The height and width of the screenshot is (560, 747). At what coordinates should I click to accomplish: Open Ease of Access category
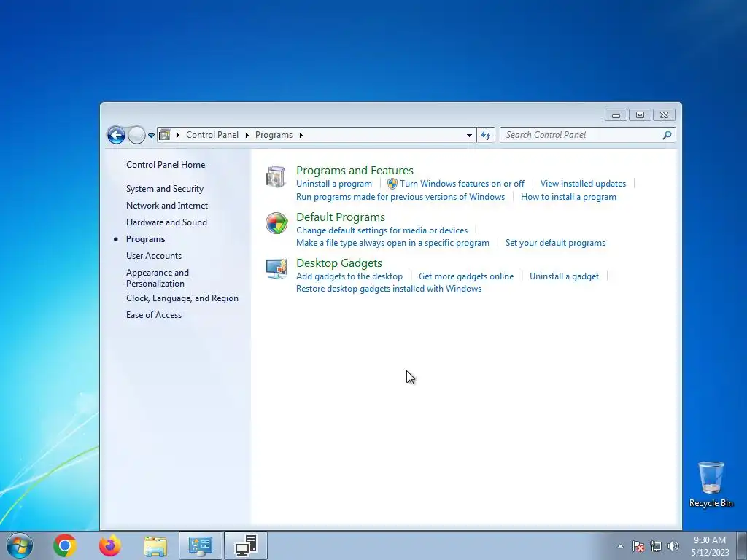154,315
